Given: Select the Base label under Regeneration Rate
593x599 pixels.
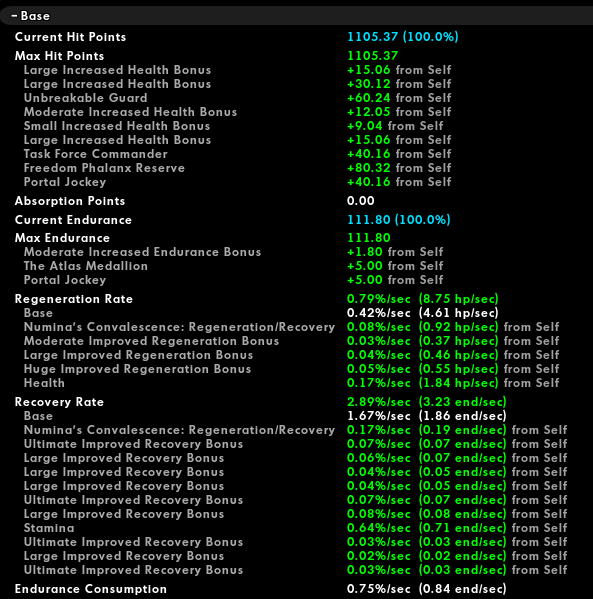Looking at the screenshot, I should pyautogui.click(x=38, y=313).
